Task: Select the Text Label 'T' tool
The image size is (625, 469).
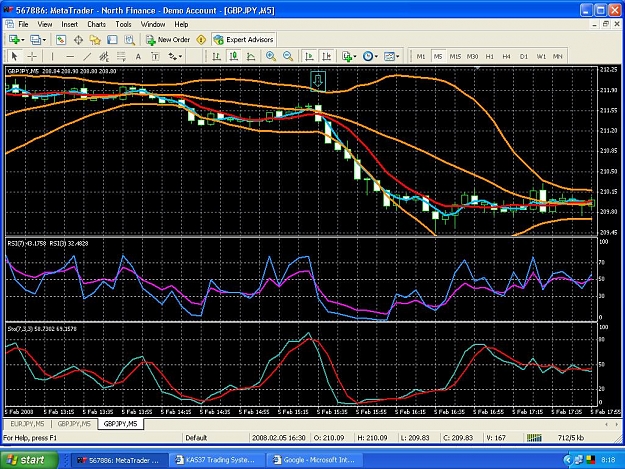Action: tap(155, 57)
